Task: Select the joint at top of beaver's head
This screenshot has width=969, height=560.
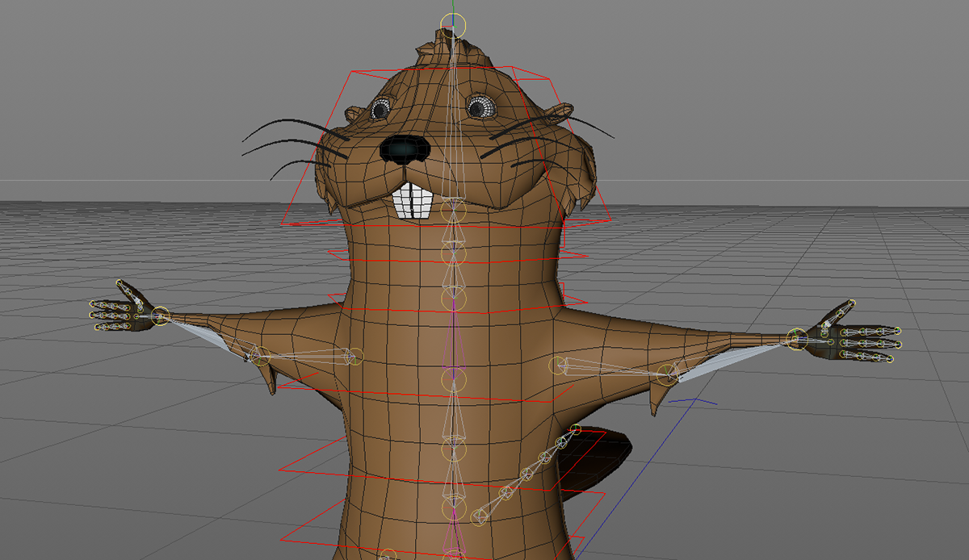Action: (454, 27)
